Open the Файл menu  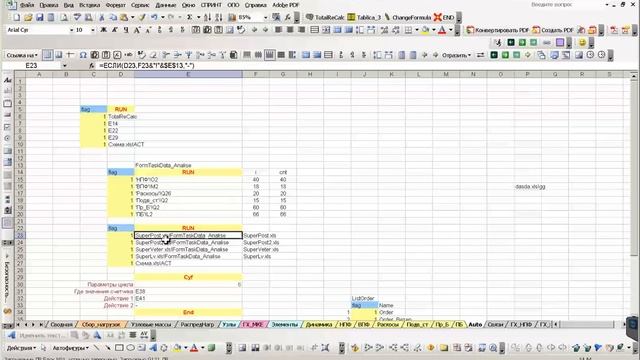click(27, 5)
